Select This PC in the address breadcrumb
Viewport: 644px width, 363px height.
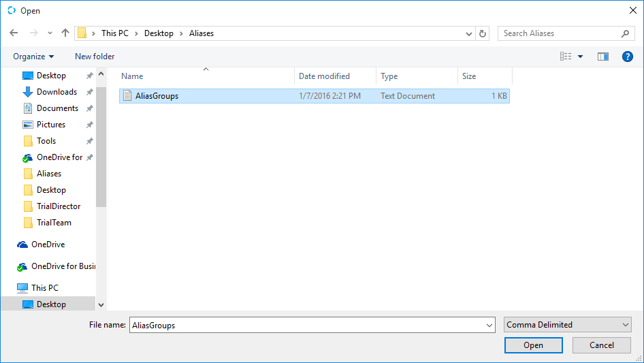115,33
